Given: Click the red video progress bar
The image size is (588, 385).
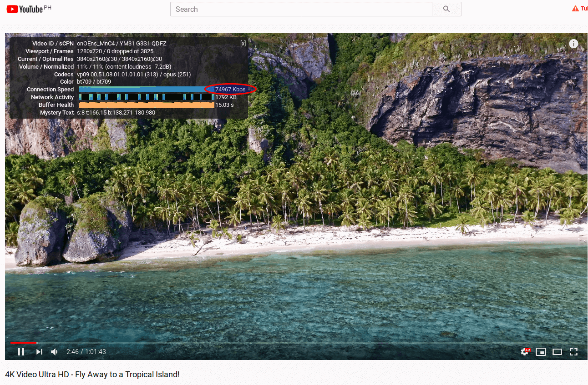Looking at the screenshot, I should [23, 343].
